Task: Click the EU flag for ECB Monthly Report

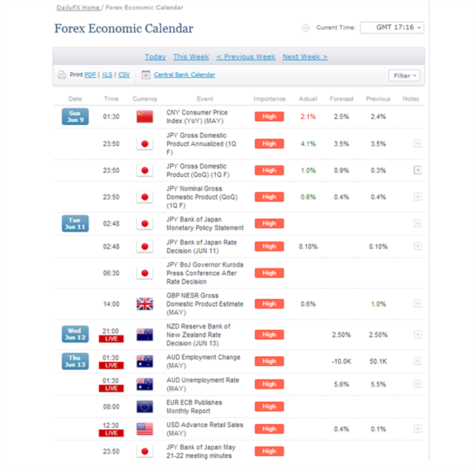Action: click(145, 407)
